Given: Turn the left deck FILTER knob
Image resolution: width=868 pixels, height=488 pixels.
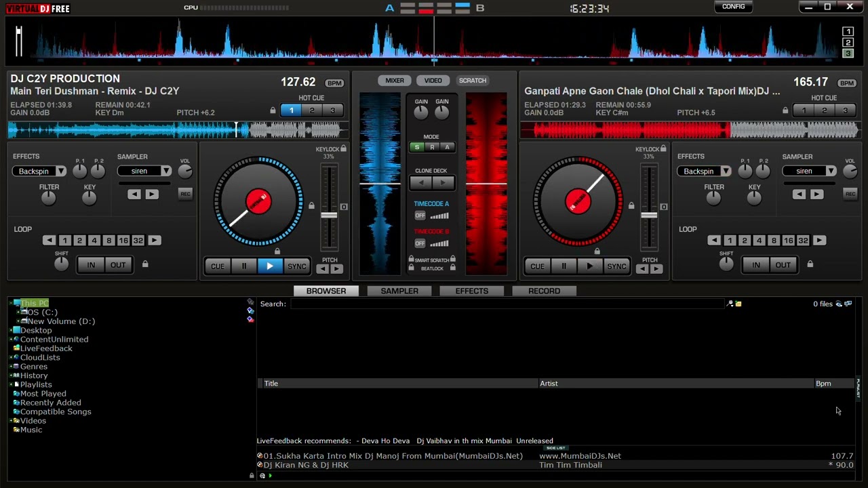Looking at the screenshot, I should (48, 198).
